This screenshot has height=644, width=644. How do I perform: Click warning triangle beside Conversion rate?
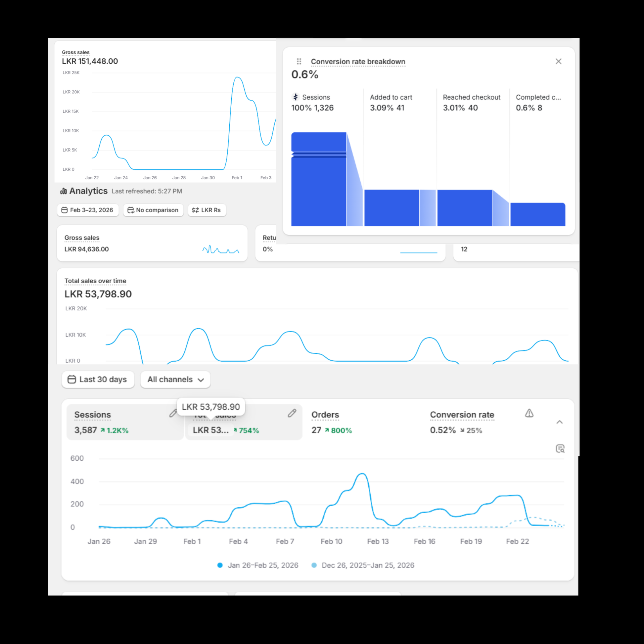[x=529, y=413]
